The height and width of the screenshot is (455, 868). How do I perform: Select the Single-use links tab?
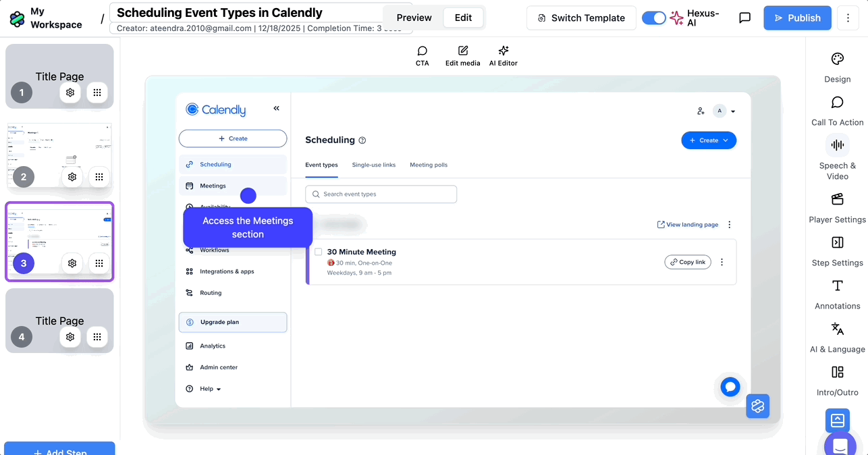click(374, 165)
